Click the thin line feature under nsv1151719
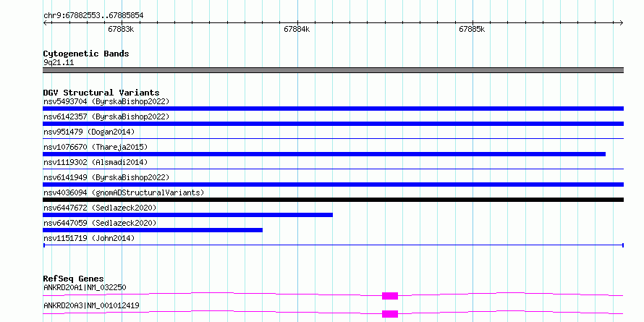The image size is (644, 322). (x=333, y=245)
